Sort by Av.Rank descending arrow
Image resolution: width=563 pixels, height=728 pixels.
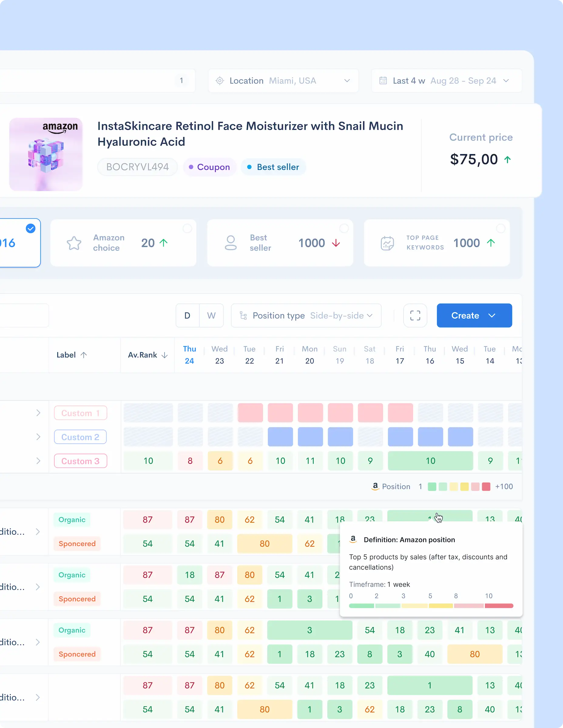click(x=164, y=355)
